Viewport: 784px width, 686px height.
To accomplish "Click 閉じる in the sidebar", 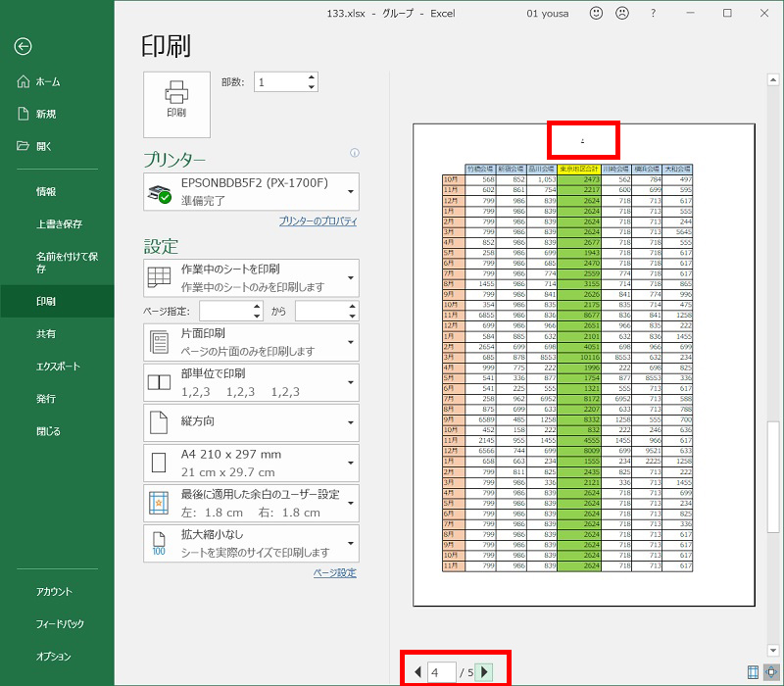I will coord(57,431).
